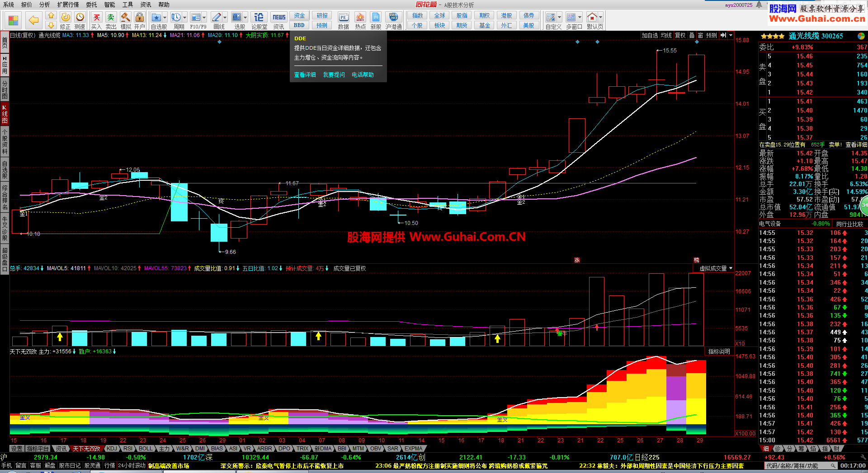The width and height of the screenshot is (868, 473).
Task: Switch to the BOLL indicator tab
Action: pyautogui.click(x=146, y=449)
